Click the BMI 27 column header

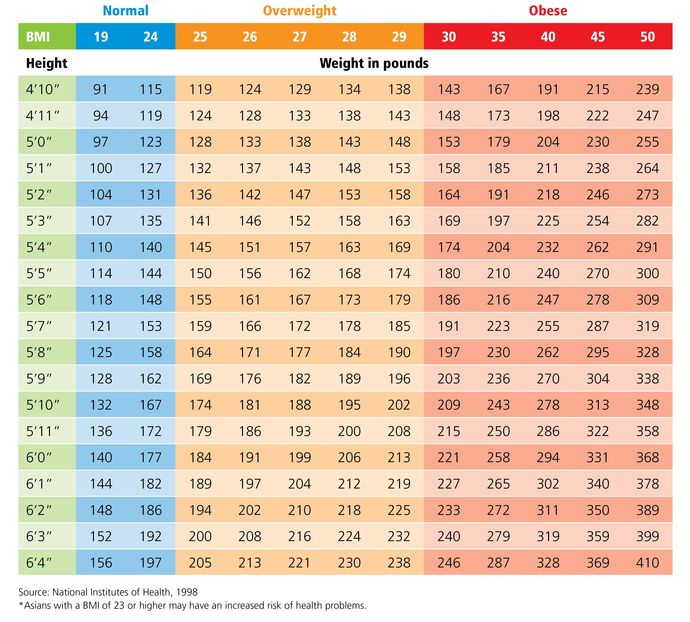(299, 37)
